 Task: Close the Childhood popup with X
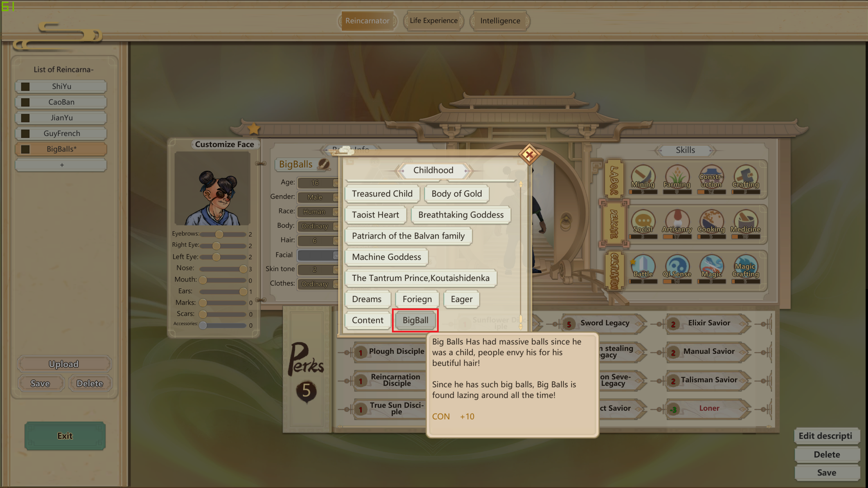pos(529,155)
